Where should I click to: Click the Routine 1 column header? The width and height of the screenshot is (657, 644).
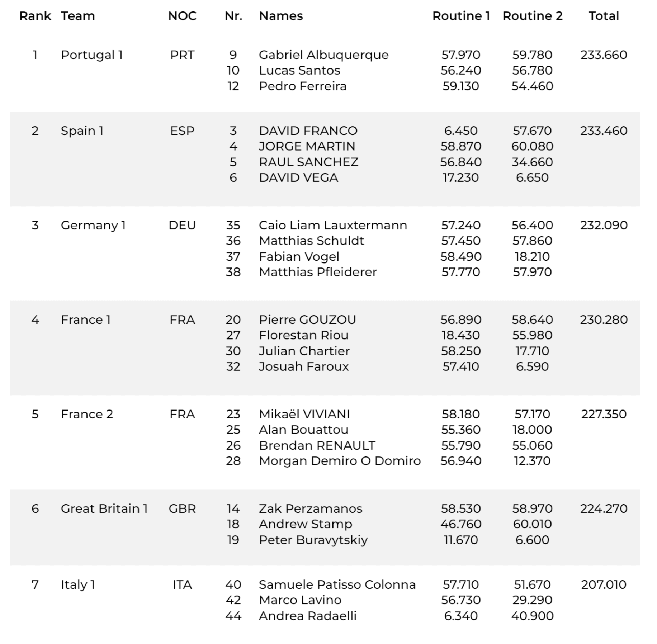point(461,16)
